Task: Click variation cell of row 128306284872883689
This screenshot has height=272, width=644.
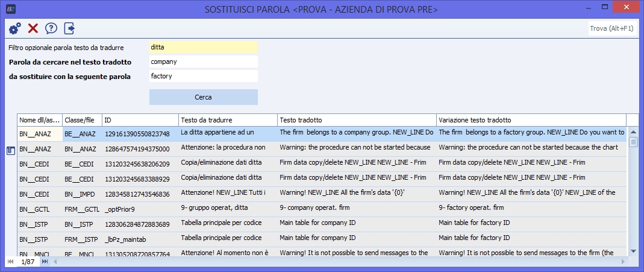Action: coord(531,223)
